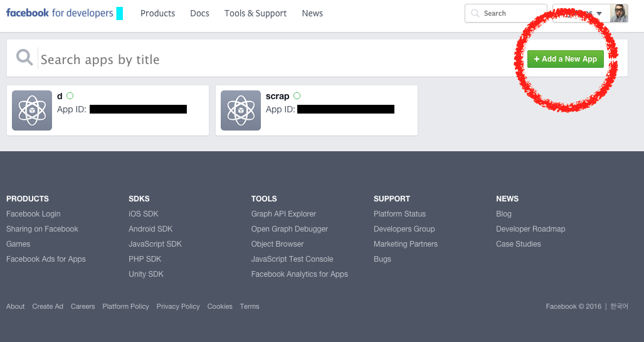
Task: Click the Careers footer link
Action: coord(83,306)
